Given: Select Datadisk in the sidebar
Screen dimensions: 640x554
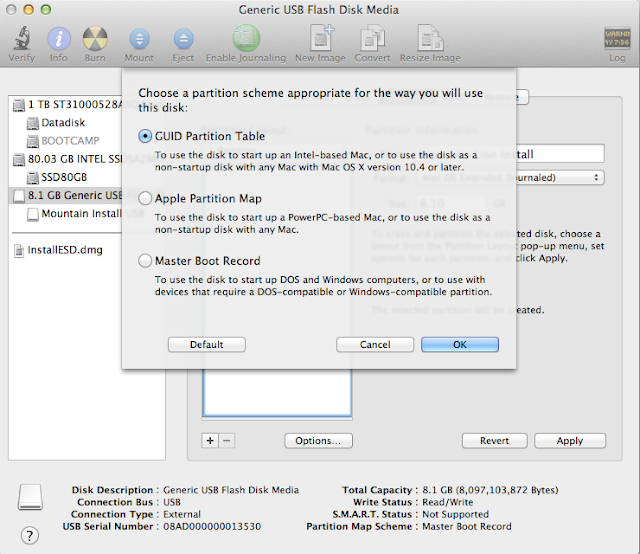Looking at the screenshot, I should tap(63, 123).
